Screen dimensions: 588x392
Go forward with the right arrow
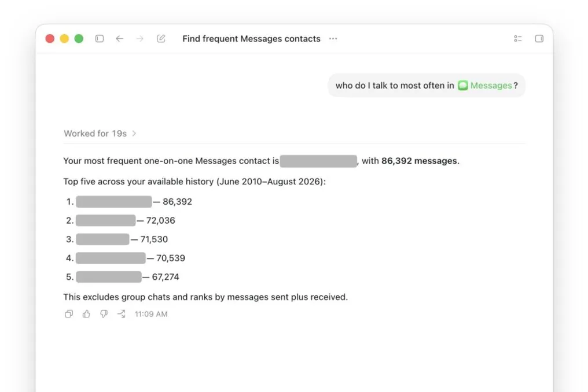140,39
